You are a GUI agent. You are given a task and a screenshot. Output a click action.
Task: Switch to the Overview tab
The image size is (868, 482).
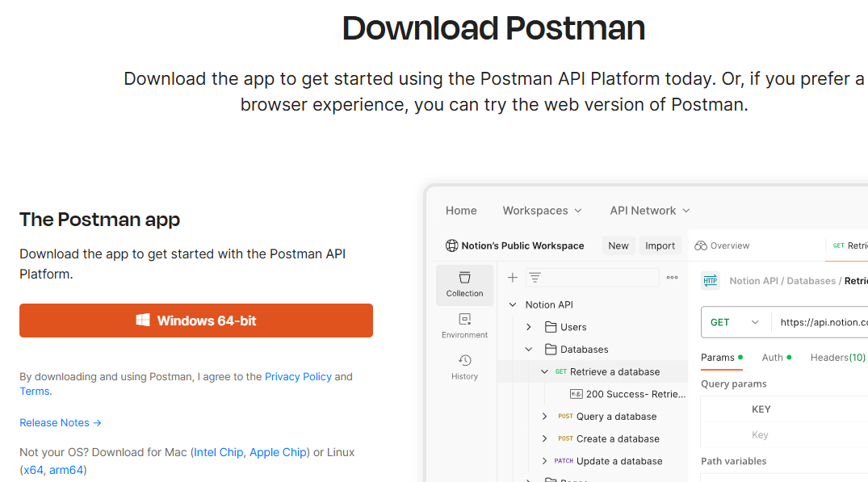[723, 245]
